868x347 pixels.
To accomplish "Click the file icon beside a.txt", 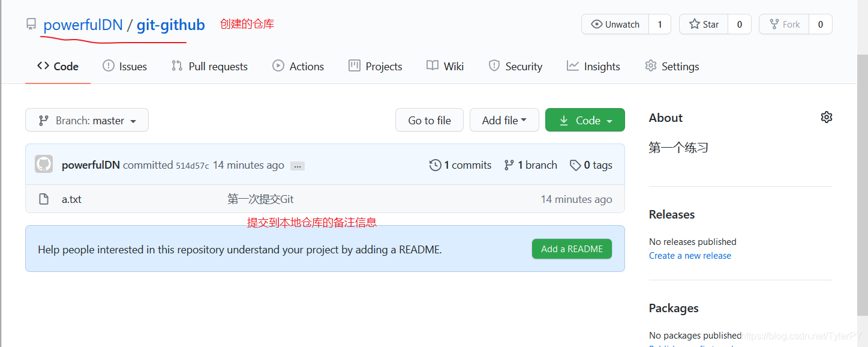I will click(x=44, y=199).
